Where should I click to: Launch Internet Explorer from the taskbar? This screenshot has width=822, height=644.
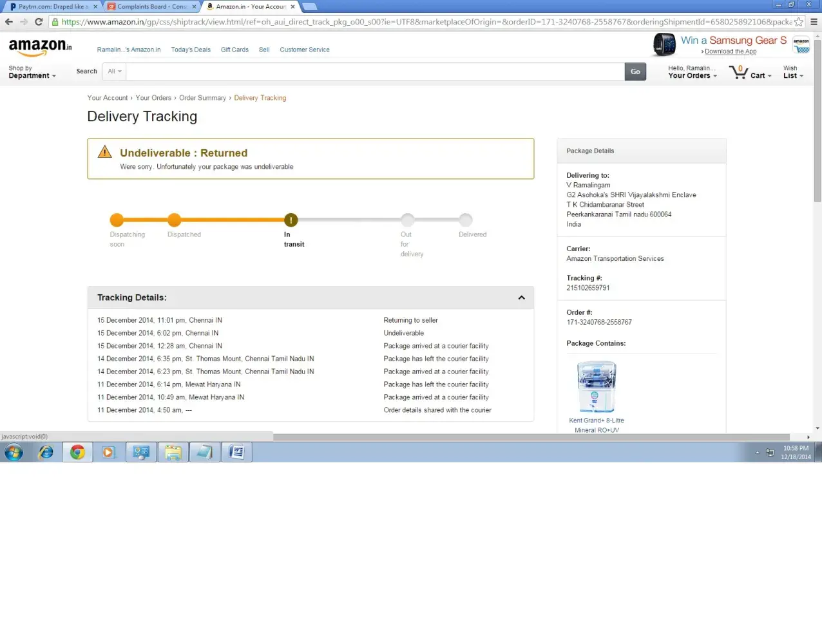point(46,453)
